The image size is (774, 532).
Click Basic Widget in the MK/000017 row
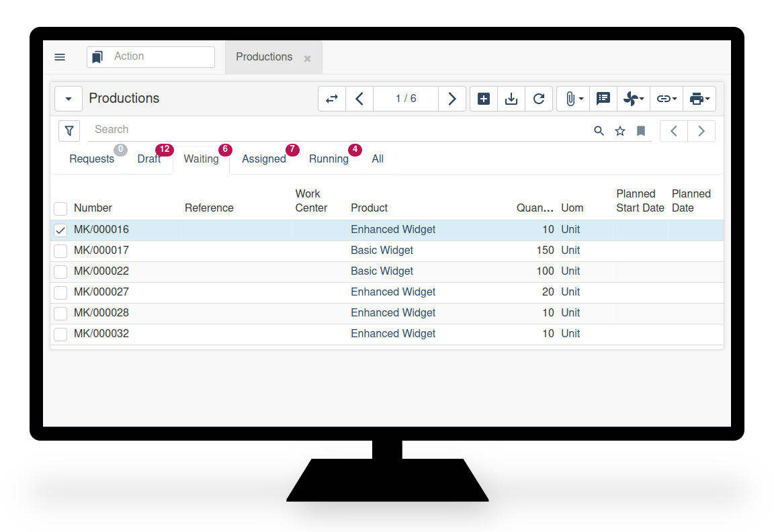(x=382, y=250)
